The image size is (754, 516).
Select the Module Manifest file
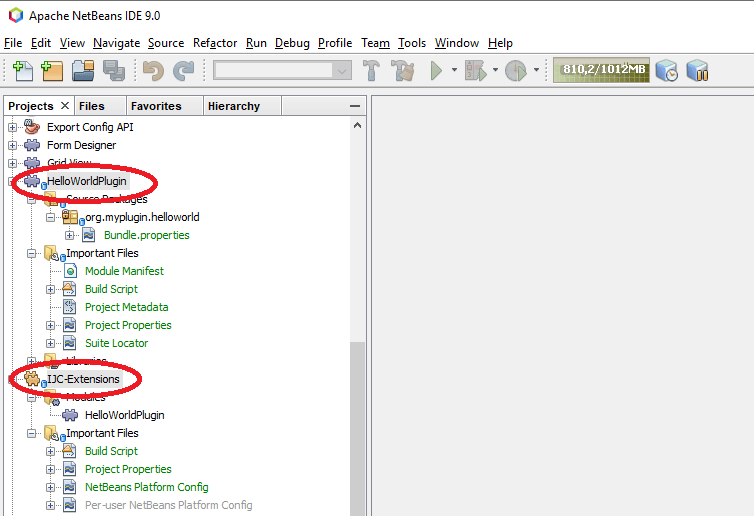pyautogui.click(x=124, y=271)
